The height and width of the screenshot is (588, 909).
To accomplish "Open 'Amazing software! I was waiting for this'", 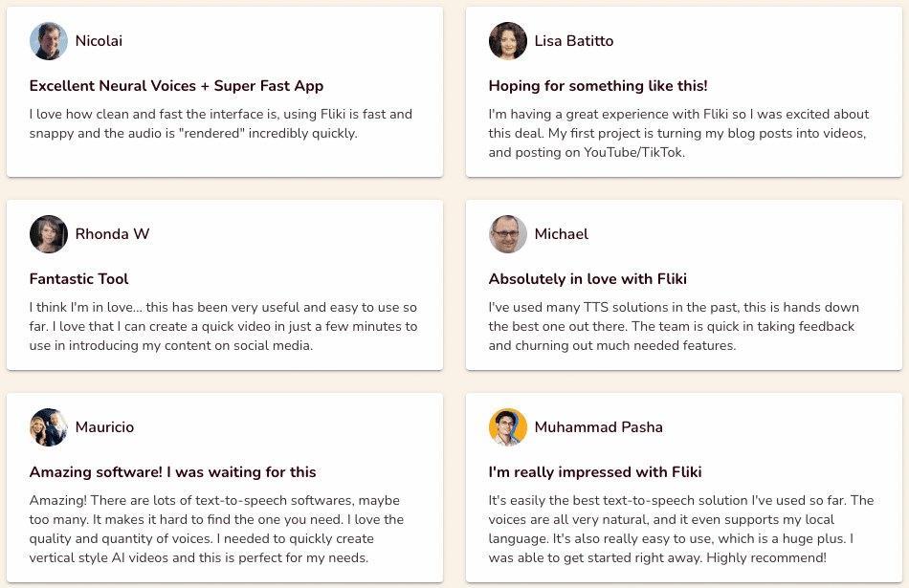I will [x=173, y=472].
